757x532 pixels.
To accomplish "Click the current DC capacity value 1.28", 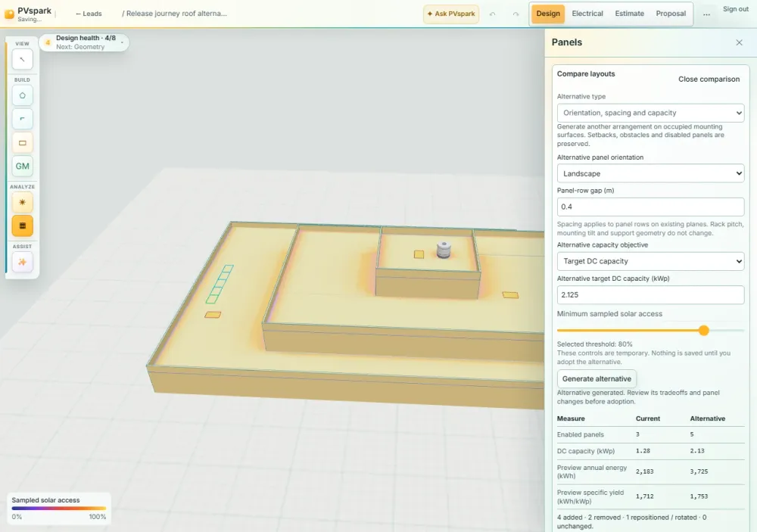I will pos(643,451).
